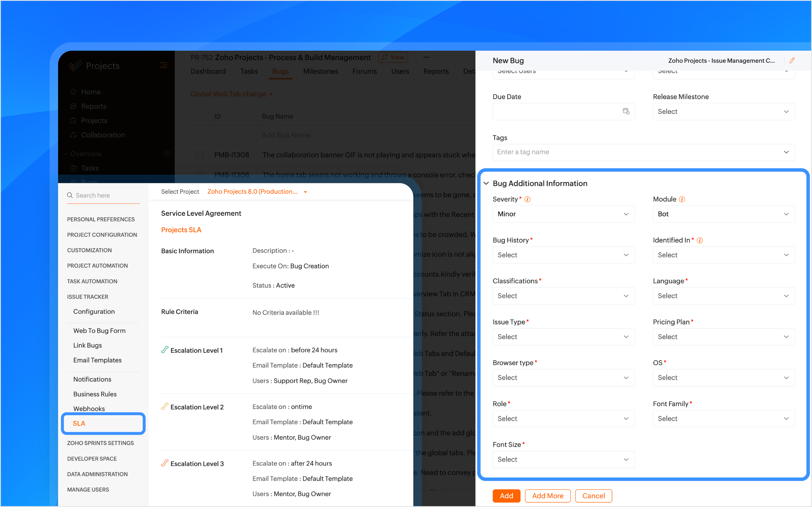Collapse Bug Additional Information section

(x=486, y=183)
